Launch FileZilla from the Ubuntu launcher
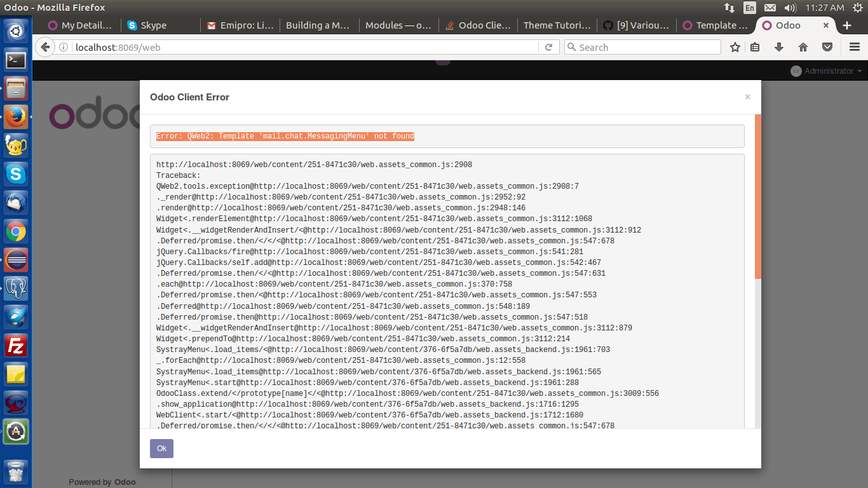 (x=15, y=346)
